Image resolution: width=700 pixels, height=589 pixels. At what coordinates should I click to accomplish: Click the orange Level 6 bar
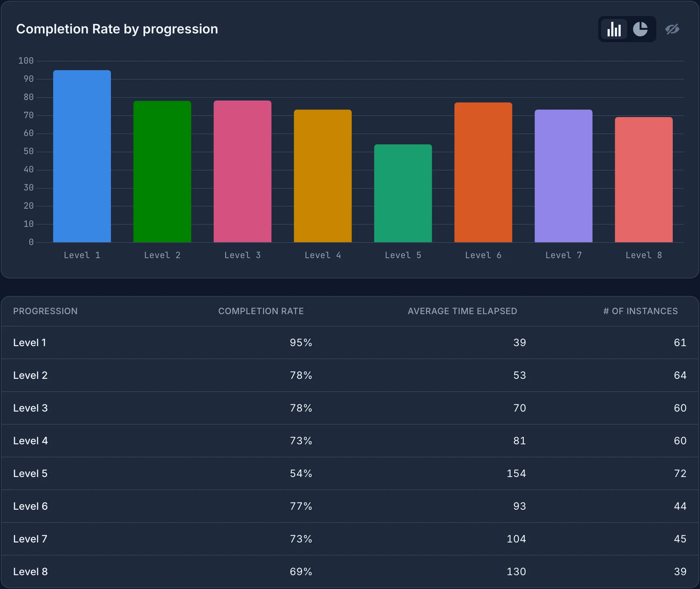point(483,172)
